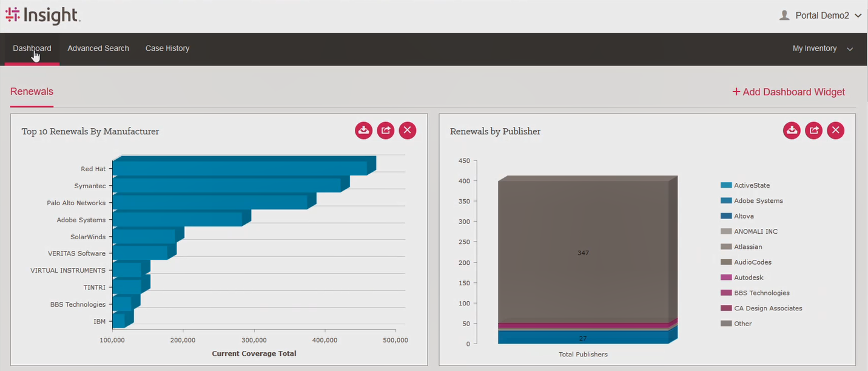868x371 pixels.
Task: Toggle Adobe Systems legend entry
Action: tap(758, 201)
